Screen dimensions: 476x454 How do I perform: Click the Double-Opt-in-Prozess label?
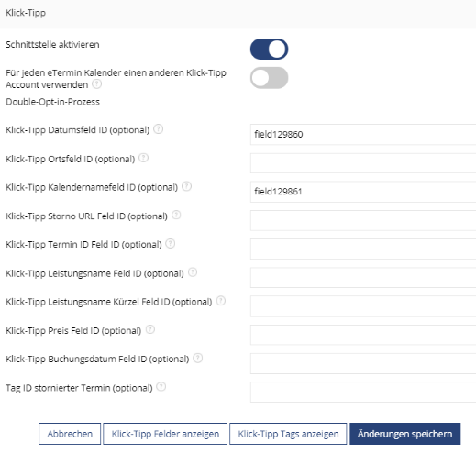click(x=52, y=102)
